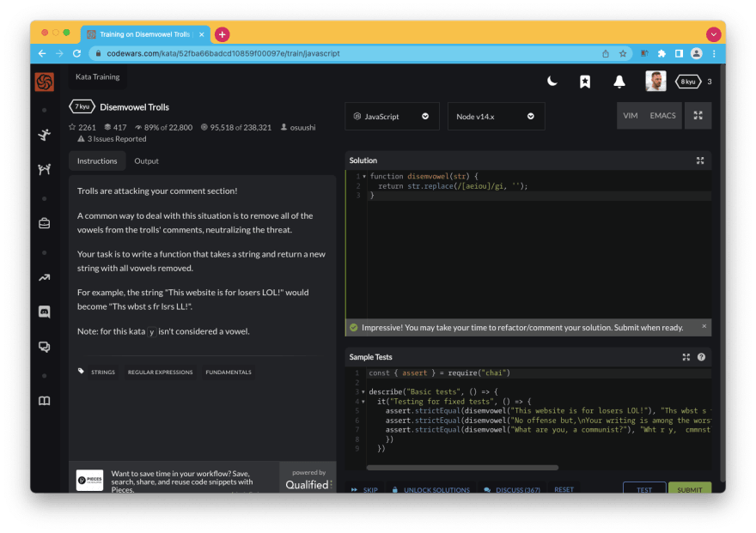Collapse the it block fold arrow on line 4
The image size is (756, 533).
pos(363,402)
